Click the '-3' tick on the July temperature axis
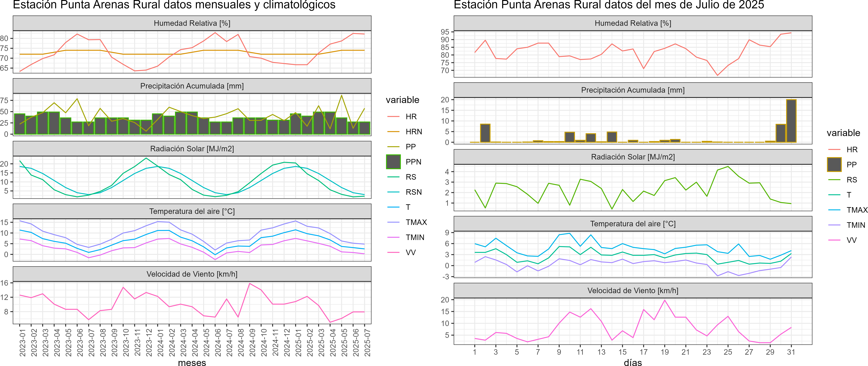 (x=445, y=277)
